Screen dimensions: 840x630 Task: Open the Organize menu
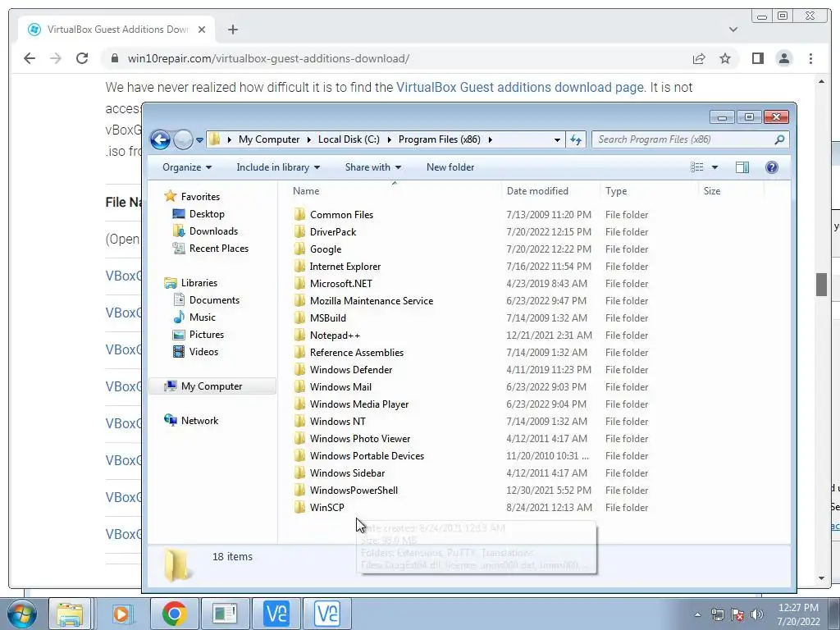pyautogui.click(x=187, y=167)
